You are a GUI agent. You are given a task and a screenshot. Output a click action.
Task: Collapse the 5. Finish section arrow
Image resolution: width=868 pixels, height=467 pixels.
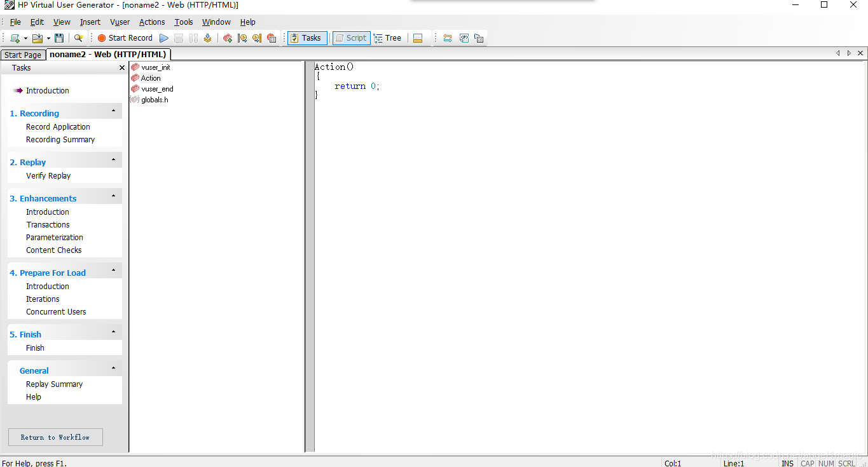pyautogui.click(x=114, y=332)
